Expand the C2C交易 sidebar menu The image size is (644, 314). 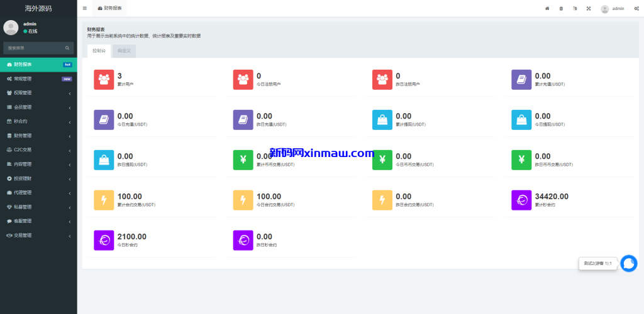(38, 150)
